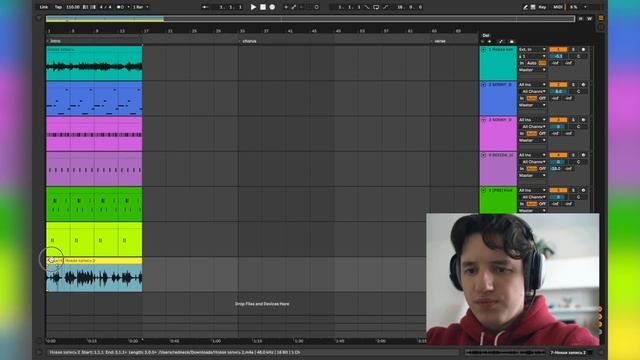This screenshot has height=360, width=640.
Task: Toggle the metronome
Action: (x=120, y=7)
